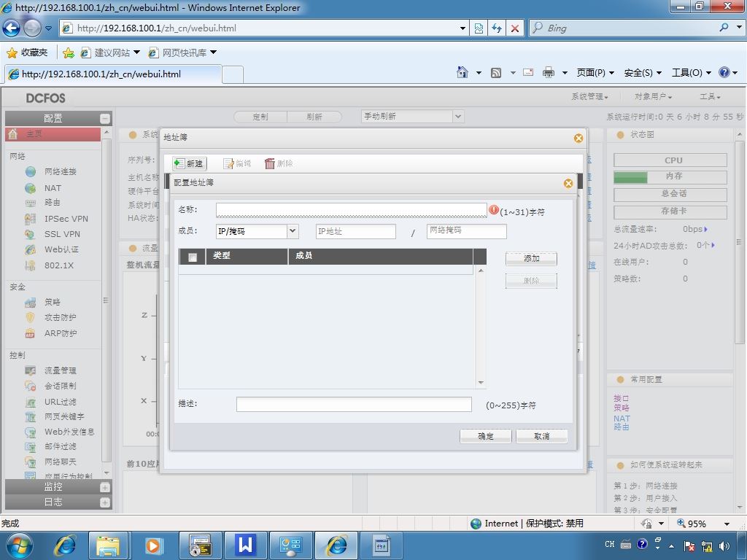Expand the 监控 panel with plus icon
This screenshot has width=747, height=560.
click(x=105, y=487)
